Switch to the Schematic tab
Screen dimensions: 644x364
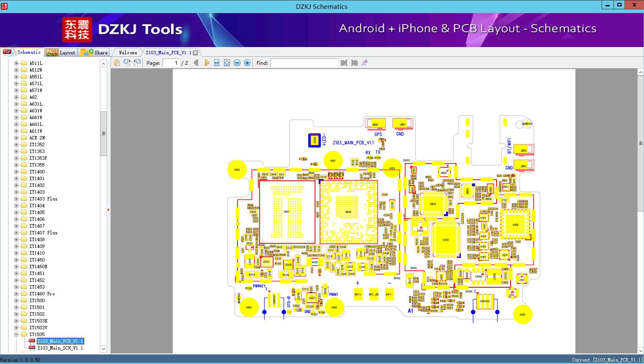(x=22, y=52)
